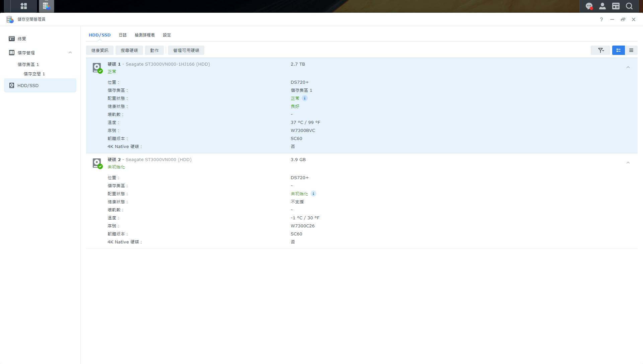The width and height of the screenshot is (643, 364).
Task: Open the 檢測排程表 tab
Action: [x=145, y=35]
